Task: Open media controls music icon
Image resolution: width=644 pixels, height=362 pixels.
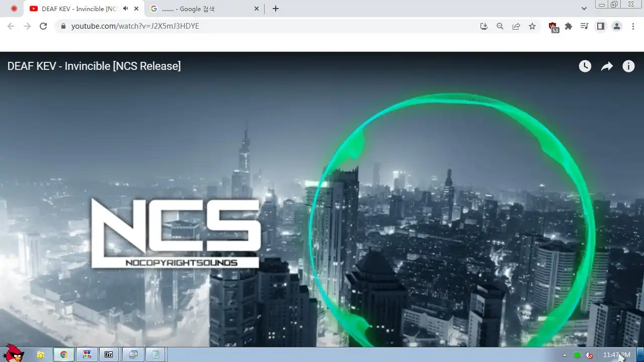Action: 584,26
